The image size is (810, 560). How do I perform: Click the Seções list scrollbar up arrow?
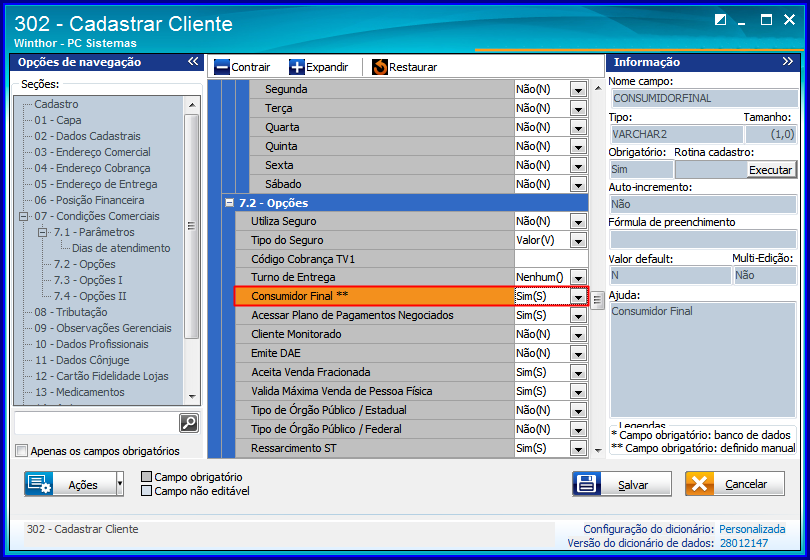(x=192, y=105)
